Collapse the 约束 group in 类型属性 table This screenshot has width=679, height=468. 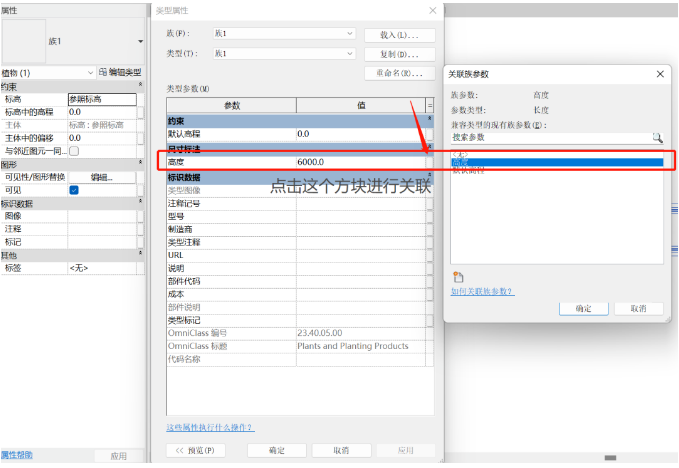point(430,118)
